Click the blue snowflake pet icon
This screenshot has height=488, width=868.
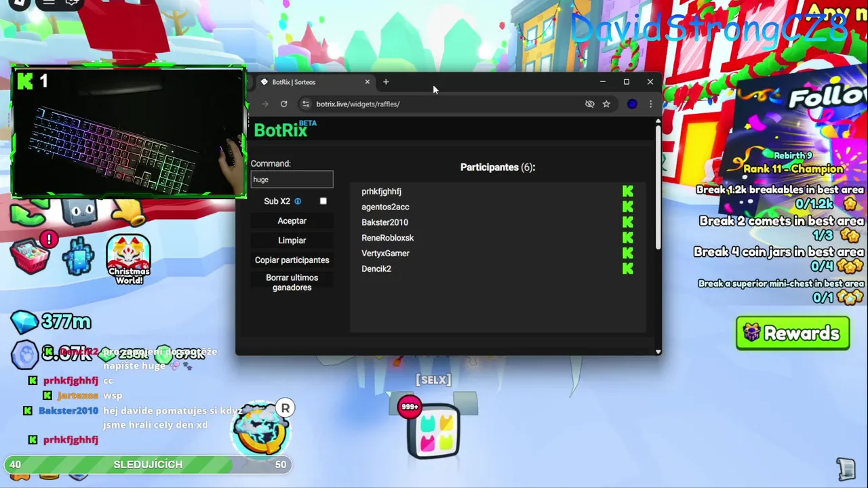79,256
